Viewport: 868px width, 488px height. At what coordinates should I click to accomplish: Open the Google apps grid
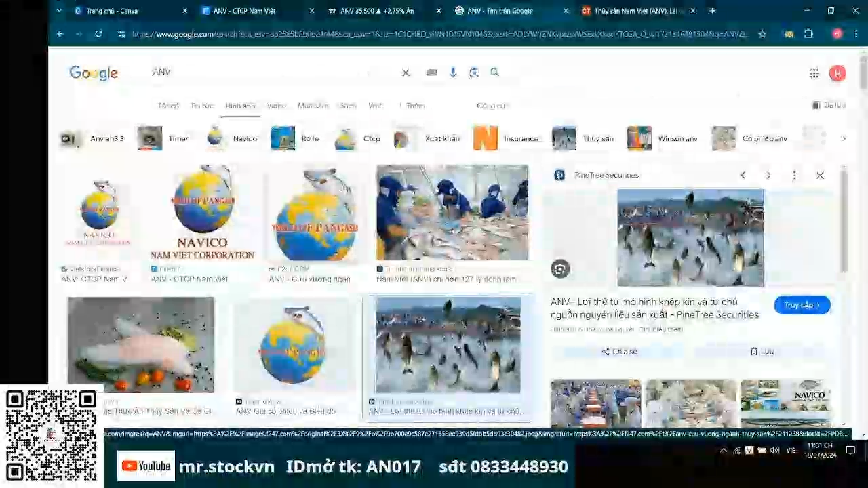pos(814,73)
